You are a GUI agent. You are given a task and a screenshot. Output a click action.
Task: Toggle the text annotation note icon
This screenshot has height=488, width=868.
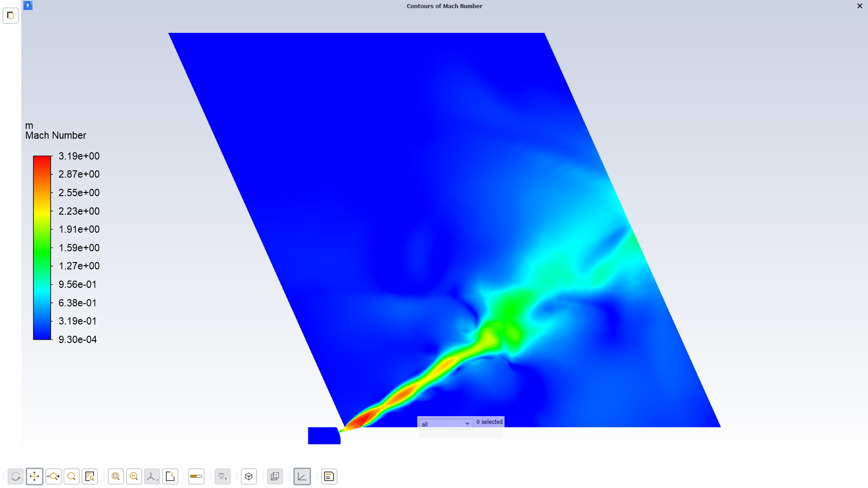(x=329, y=476)
